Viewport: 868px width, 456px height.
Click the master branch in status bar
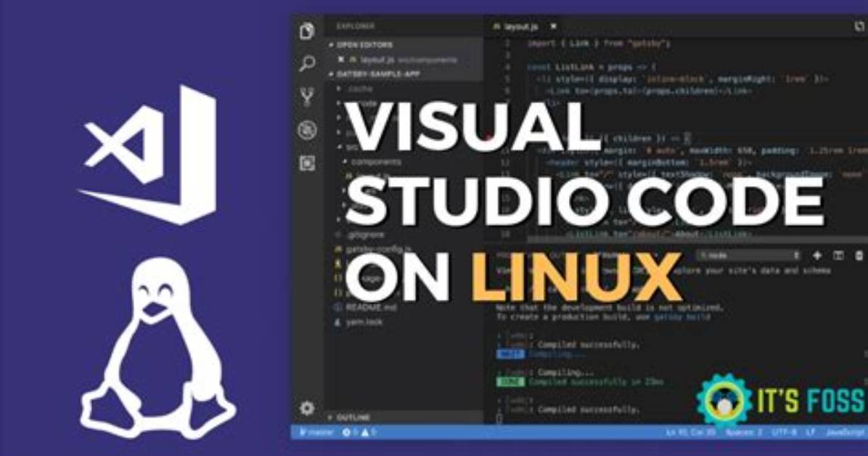[316, 432]
